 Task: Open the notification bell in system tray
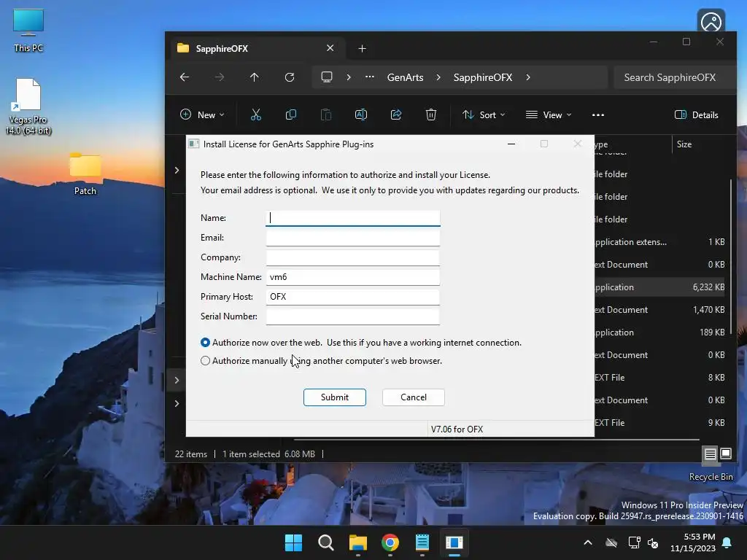point(727,542)
